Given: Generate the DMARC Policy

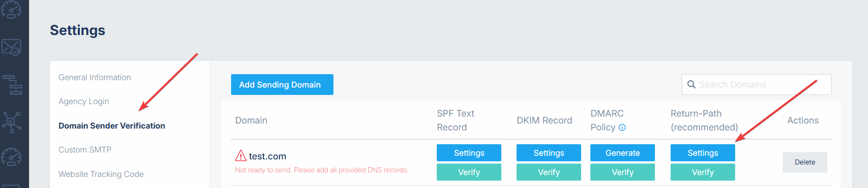Looking at the screenshot, I should (623, 153).
